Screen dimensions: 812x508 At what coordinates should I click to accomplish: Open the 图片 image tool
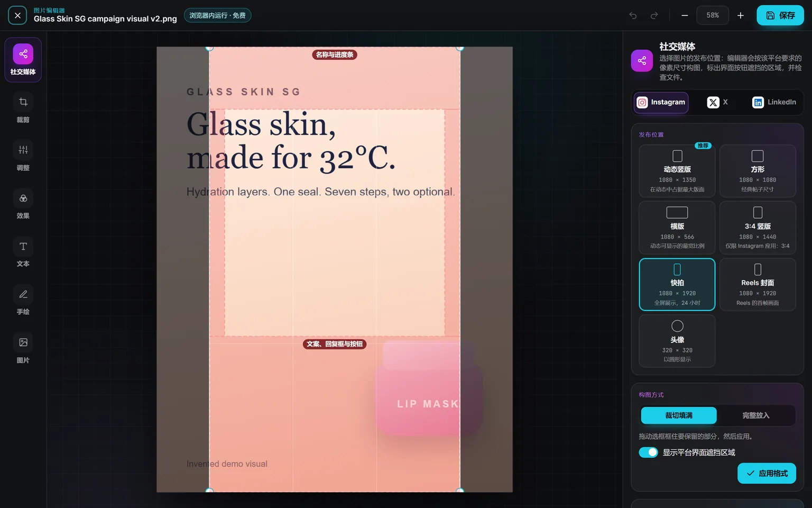click(x=23, y=349)
